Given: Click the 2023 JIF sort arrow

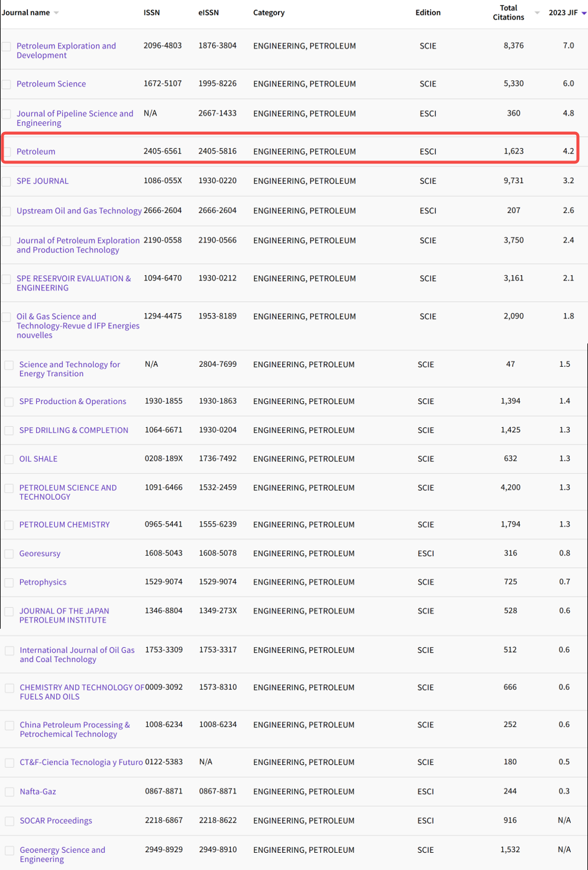Looking at the screenshot, I should click(x=584, y=13).
